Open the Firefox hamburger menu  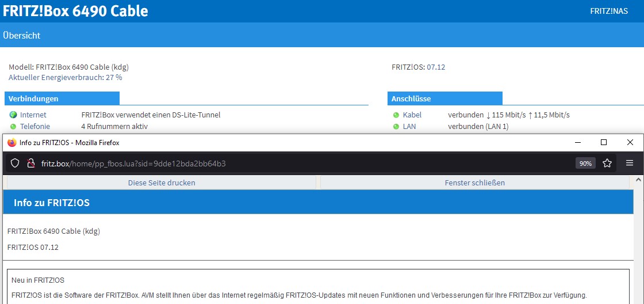(x=630, y=164)
